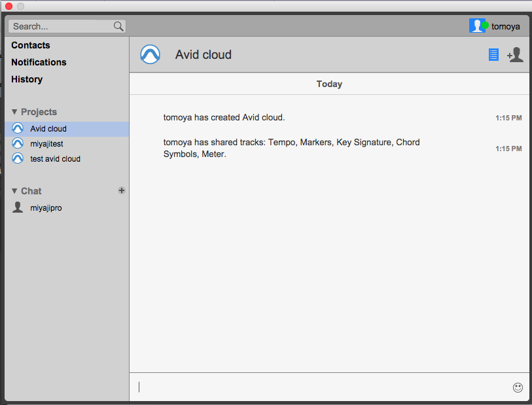This screenshot has height=405, width=532.
Task: Click the Today date heading
Action: pyautogui.click(x=329, y=84)
